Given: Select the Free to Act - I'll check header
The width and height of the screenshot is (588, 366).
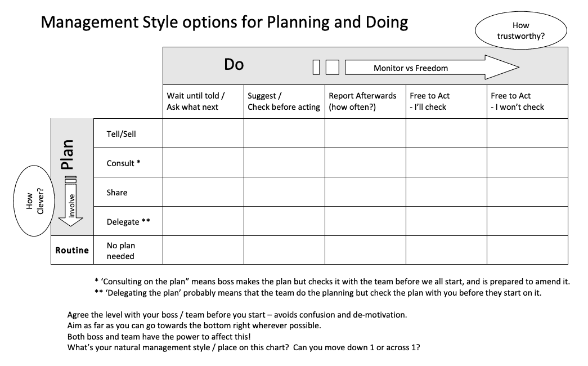Looking at the screenshot, I should pos(430,101).
